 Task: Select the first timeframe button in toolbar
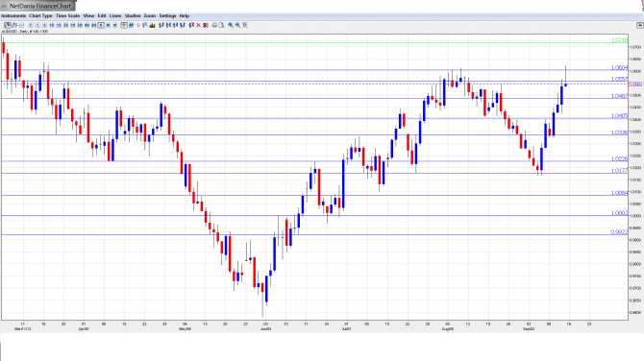click(31, 25)
